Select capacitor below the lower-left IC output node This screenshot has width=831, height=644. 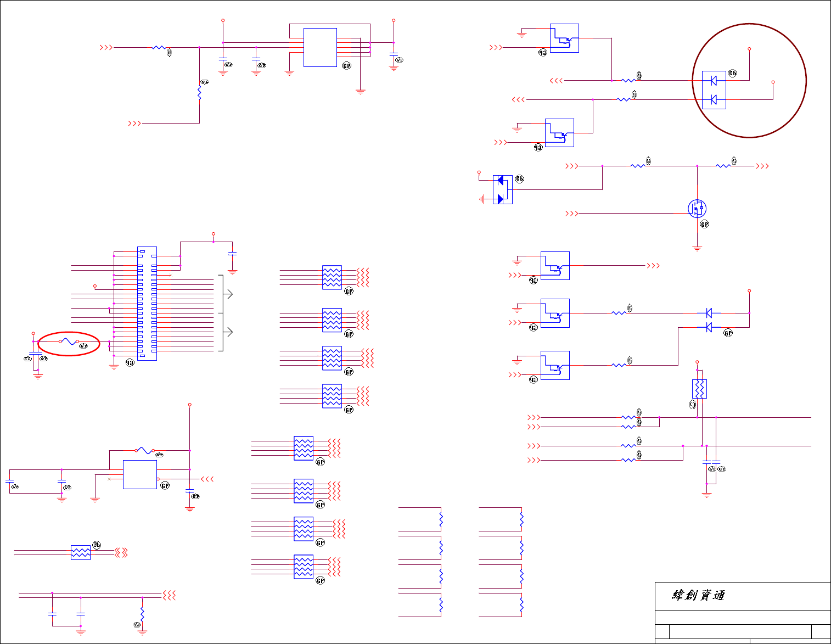click(190, 490)
